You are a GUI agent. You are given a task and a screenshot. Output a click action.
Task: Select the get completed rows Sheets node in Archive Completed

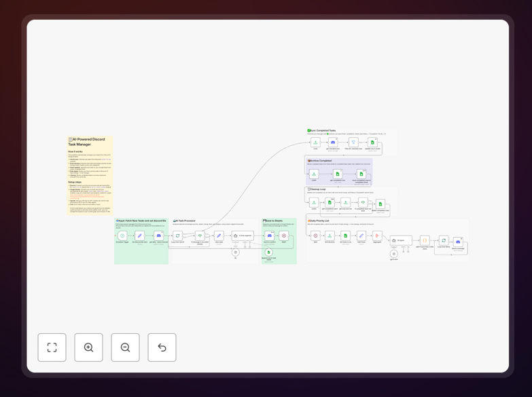[x=338, y=174]
